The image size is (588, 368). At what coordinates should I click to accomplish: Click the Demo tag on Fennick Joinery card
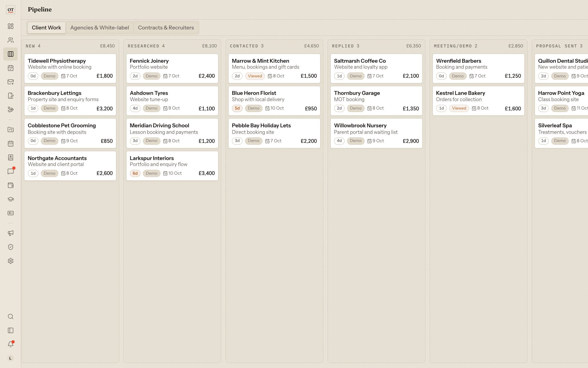[152, 76]
